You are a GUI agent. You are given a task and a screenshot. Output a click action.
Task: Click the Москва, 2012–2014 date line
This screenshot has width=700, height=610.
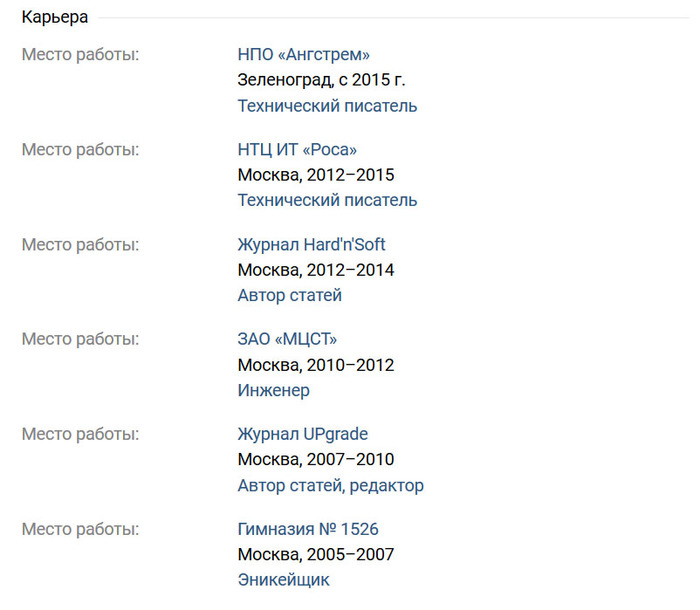pyautogui.click(x=315, y=270)
